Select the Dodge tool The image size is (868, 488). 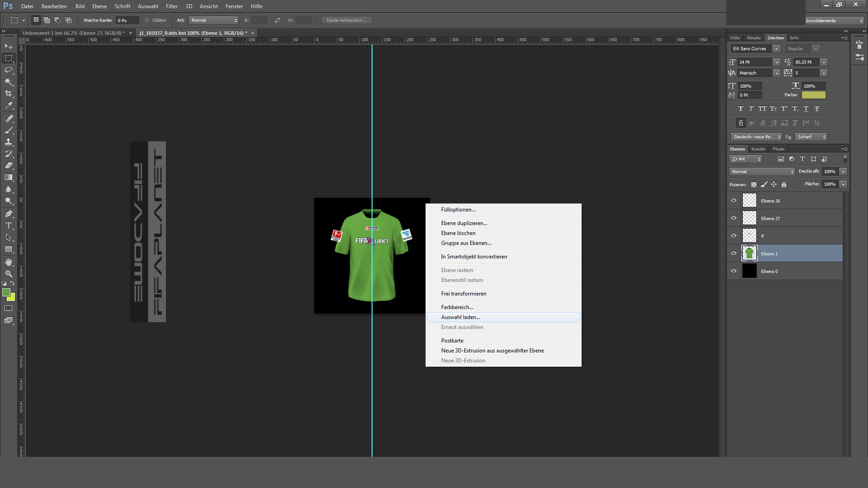[x=9, y=201]
